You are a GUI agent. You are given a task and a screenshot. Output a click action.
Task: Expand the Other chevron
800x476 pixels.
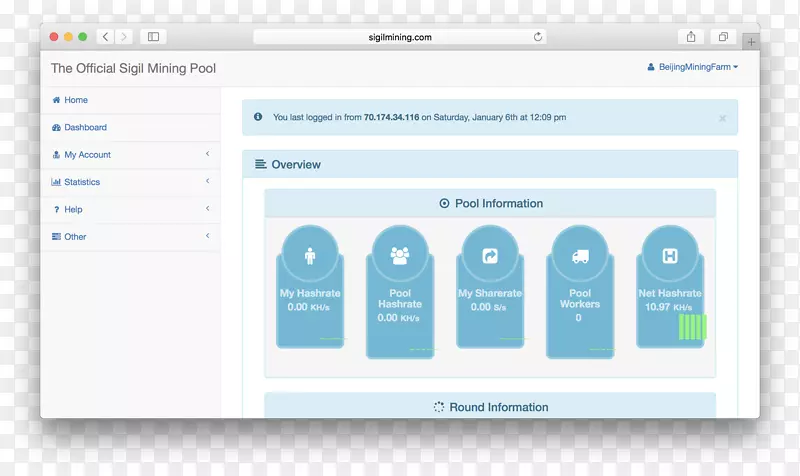click(208, 236)
